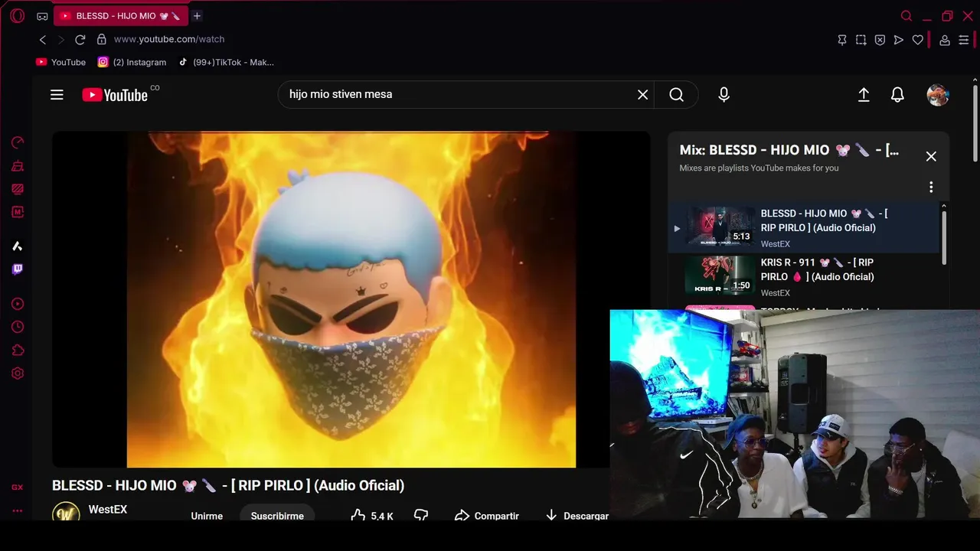Add page to bookmarks with heart icon

[x=918, y=40]
